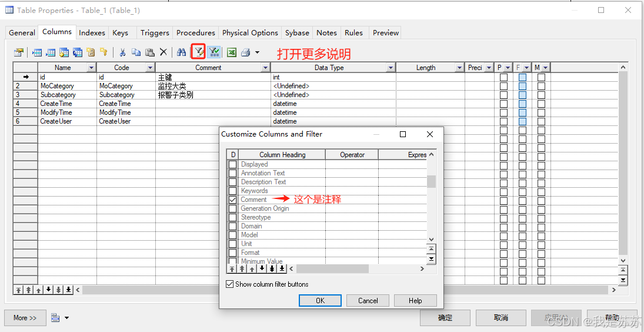
Task: Open the Physical Options tab
Action: click(x=250, y=33)
